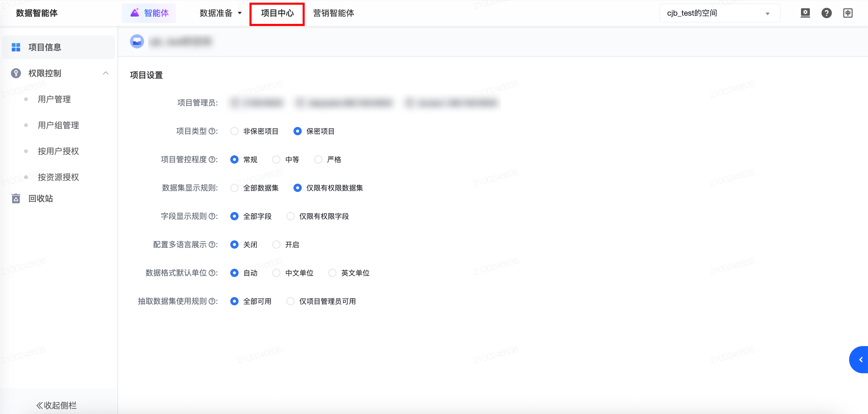Click the help question mark icon
The width and height of the screenshot is (868, 414).
[826, 13]
